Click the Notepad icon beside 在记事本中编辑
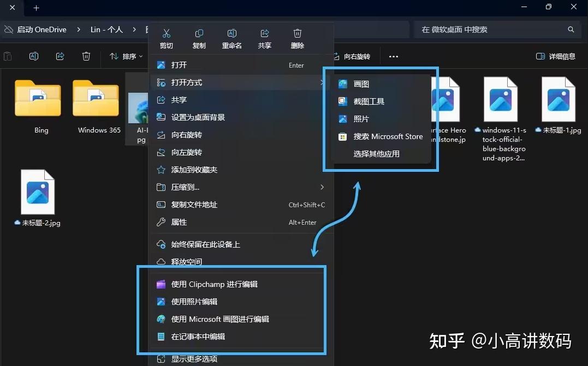588x366 pixels. tap(161, 337)
